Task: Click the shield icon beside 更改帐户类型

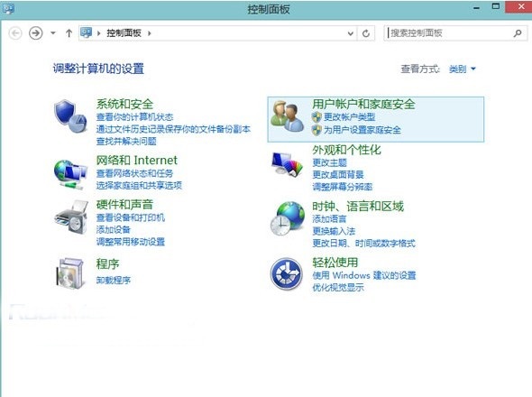Action: (x=316, y=116)
